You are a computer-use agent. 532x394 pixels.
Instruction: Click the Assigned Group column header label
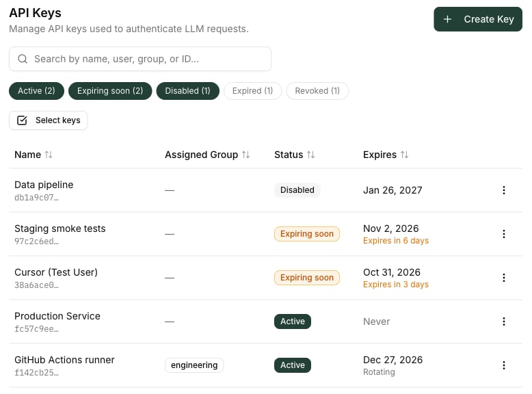click(x=202, y=155)
